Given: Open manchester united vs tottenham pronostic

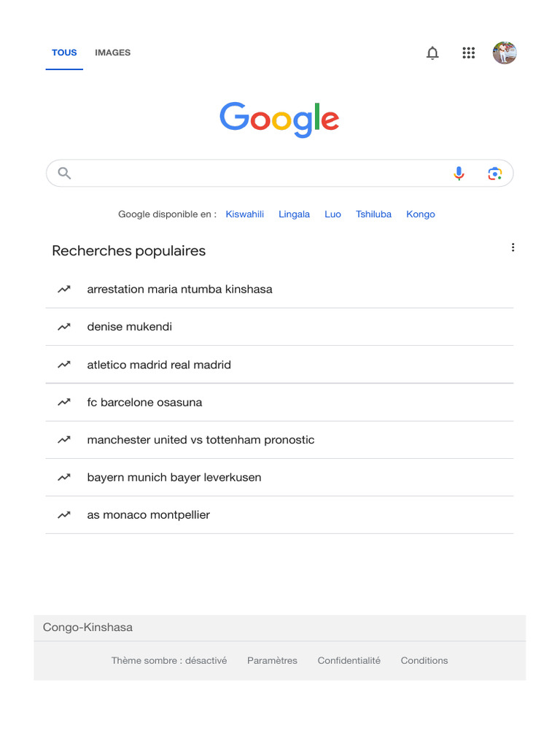Looking at the screenshot, I should [201, 440].
